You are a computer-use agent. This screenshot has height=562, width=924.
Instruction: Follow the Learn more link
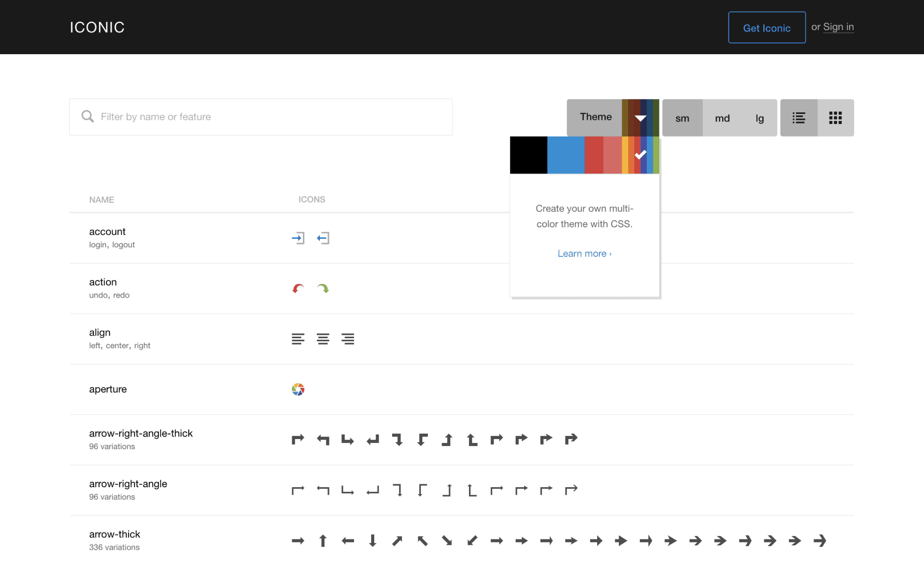coord(584,253)
